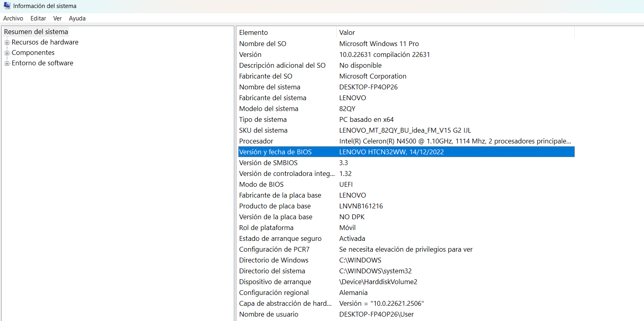
Task: Select the Modelo del sistema row
Action: coord(268,109)
